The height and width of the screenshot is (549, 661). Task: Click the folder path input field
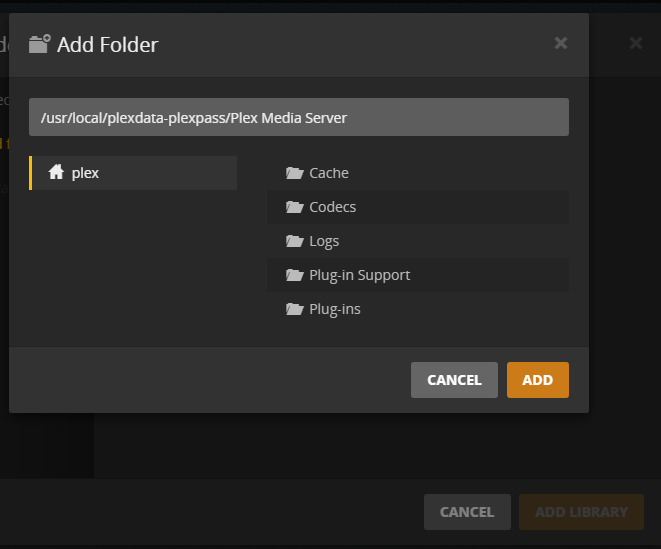[299, 117]
